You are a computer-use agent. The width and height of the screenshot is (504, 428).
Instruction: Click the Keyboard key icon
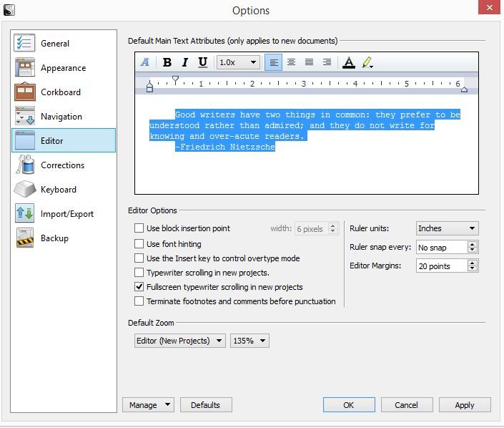[x=24, y=189]
